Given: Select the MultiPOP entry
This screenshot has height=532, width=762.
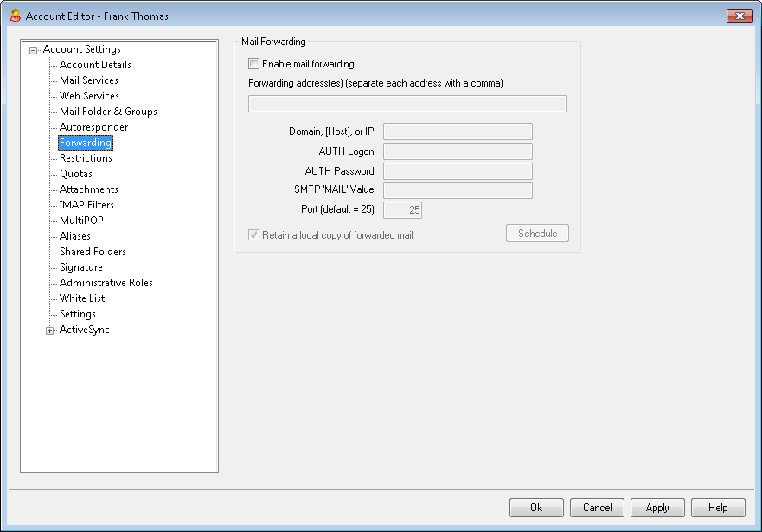Looking at the screenshot, I should [81, 220].
